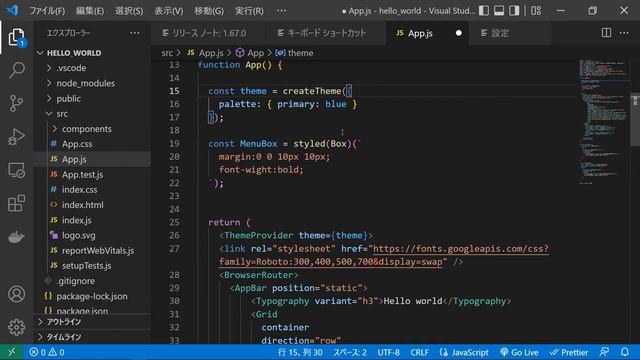640x360 pixels.
Task: Toggle the primary side bar layout icon
Action: (x=484, y=11)
